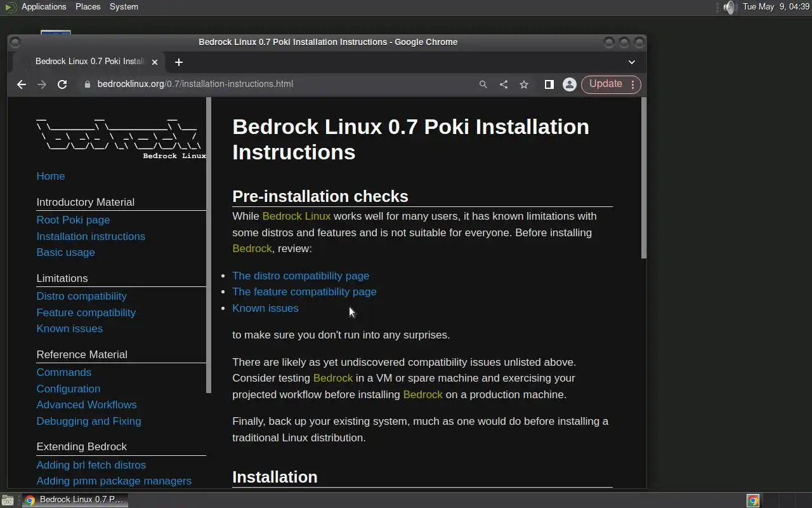Open the window menu button in title bar
The width and height of the screenshot is (812, 508).
16,43
